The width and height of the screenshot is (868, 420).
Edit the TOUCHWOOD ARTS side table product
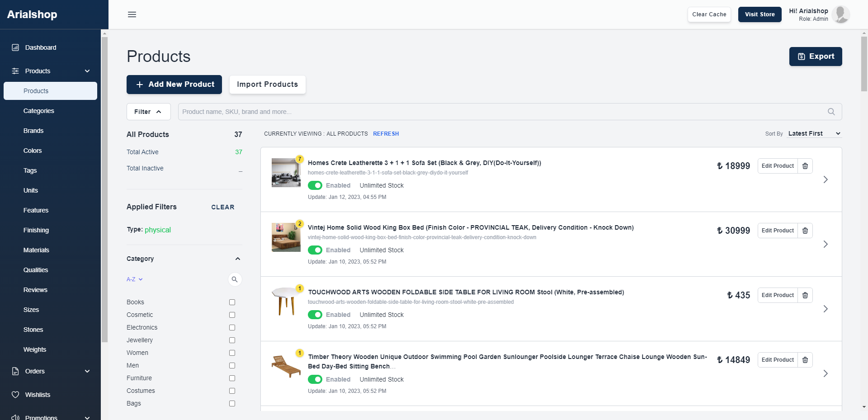click(778, 295)
